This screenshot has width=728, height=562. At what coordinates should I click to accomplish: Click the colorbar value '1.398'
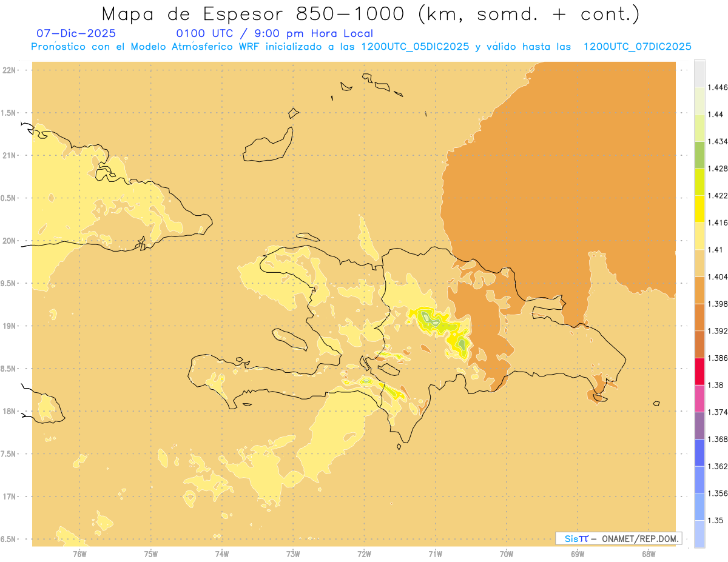[718, 304]
